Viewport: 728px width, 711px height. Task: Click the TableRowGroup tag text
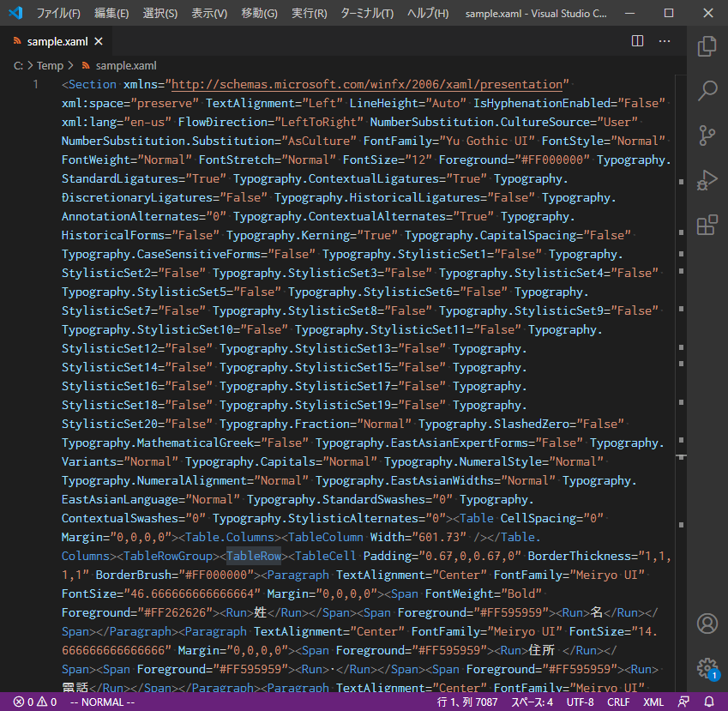168,556
